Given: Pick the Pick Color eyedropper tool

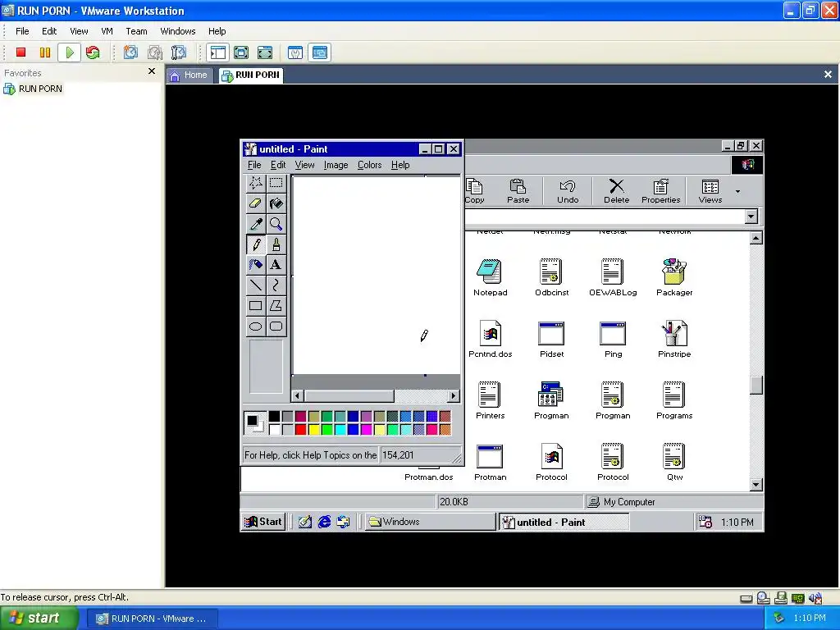Looking at the screenshot, I should pos(256,224).
